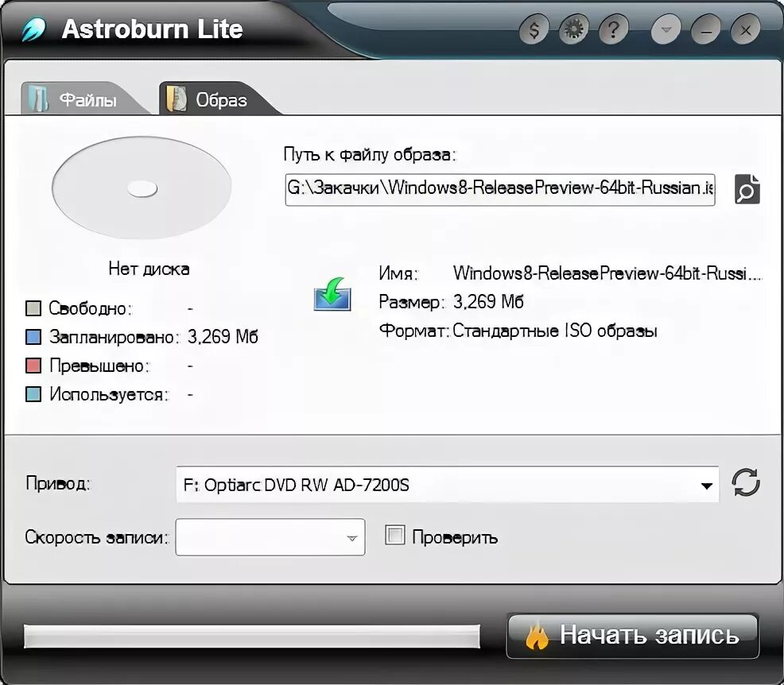The image size is (784, 685).
Task: Browse for an image file with the magnifier icon
Action: [747, 189]
